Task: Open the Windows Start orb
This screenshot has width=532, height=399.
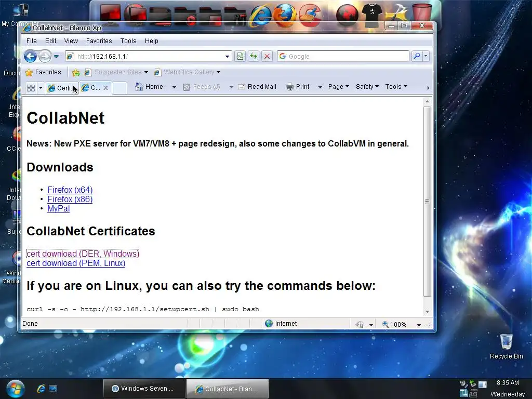Action: click(x=15, y=389)
